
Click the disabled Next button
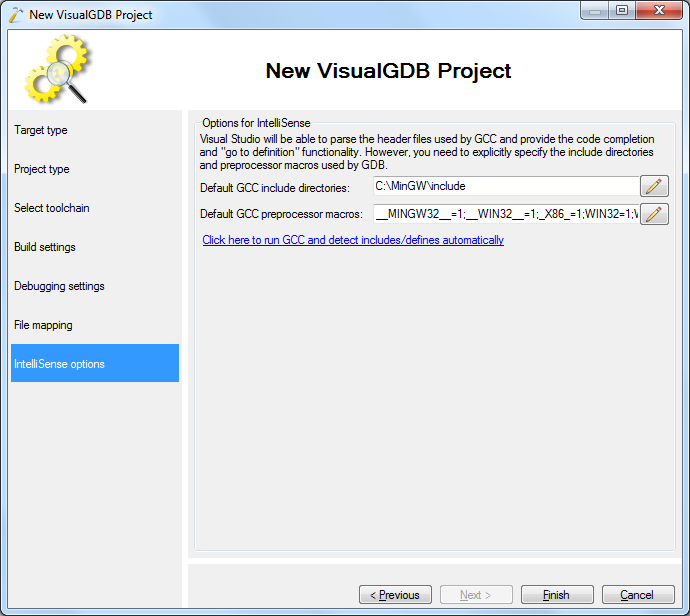(x=476, y=595)
